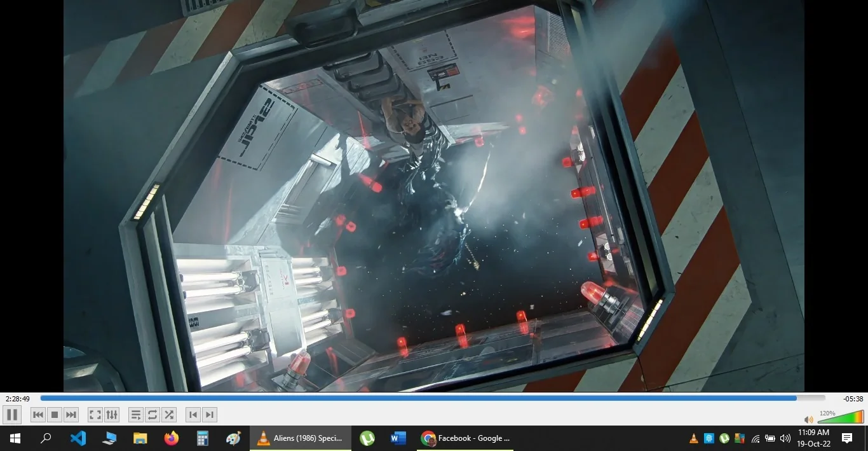Open the Windows Action Center notifications
Viewport: 868px width, 451px height.
point(847,438)
